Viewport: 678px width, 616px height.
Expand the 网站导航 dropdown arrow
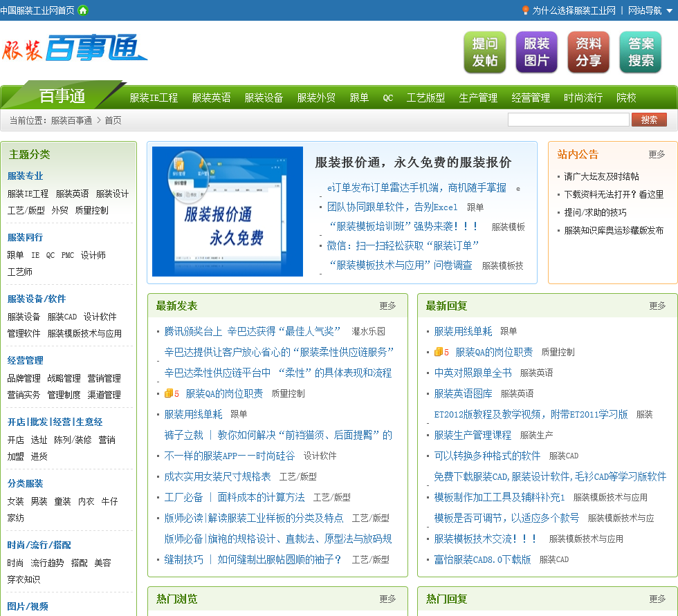click(670, 10)
